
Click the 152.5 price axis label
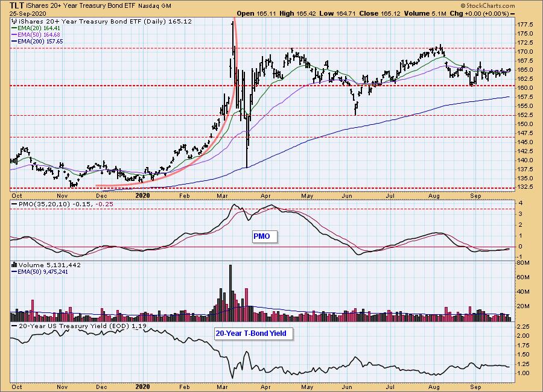[x=525, y=115]
